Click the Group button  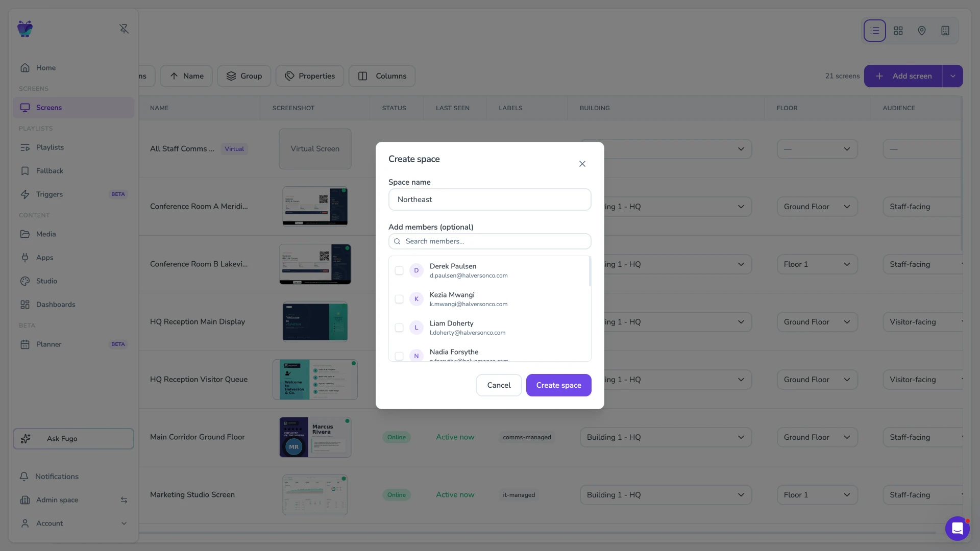244,76
